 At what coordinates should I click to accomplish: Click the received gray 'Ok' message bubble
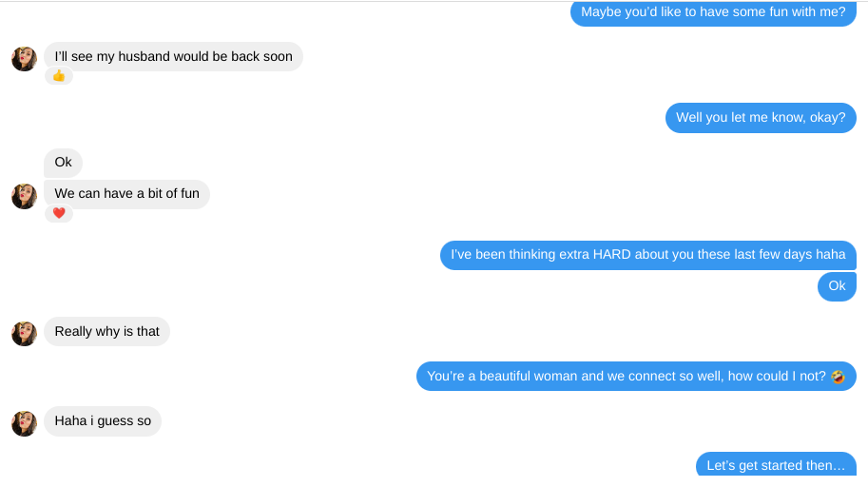[63, 163]
